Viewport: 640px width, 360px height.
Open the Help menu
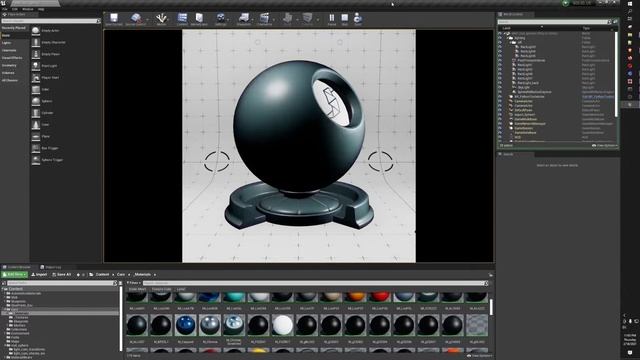(41, 9)
